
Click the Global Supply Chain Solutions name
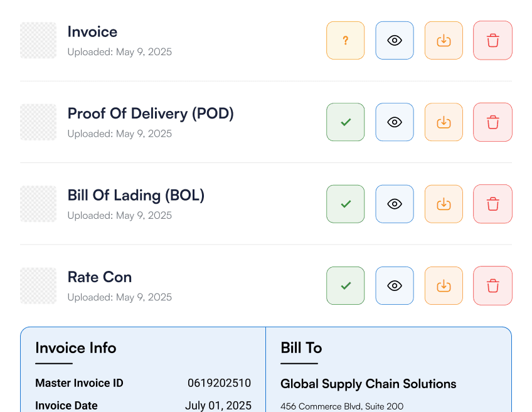368,384
